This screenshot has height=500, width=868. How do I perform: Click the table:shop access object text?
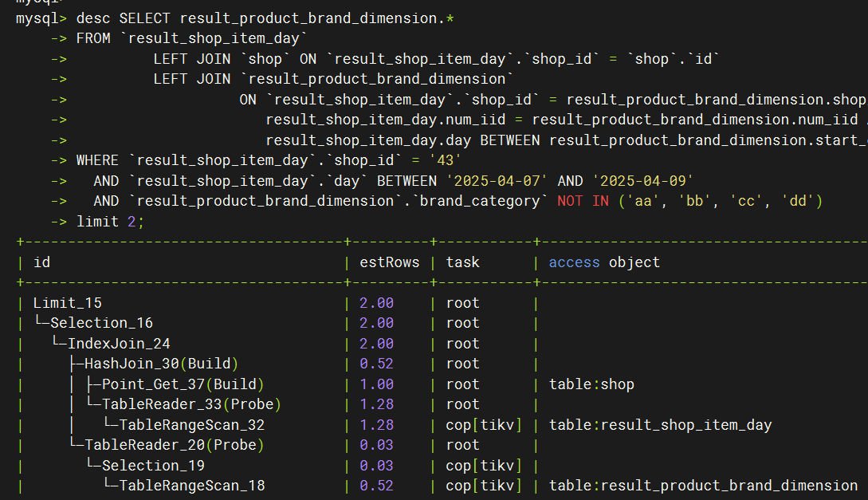tap(591, 384)
